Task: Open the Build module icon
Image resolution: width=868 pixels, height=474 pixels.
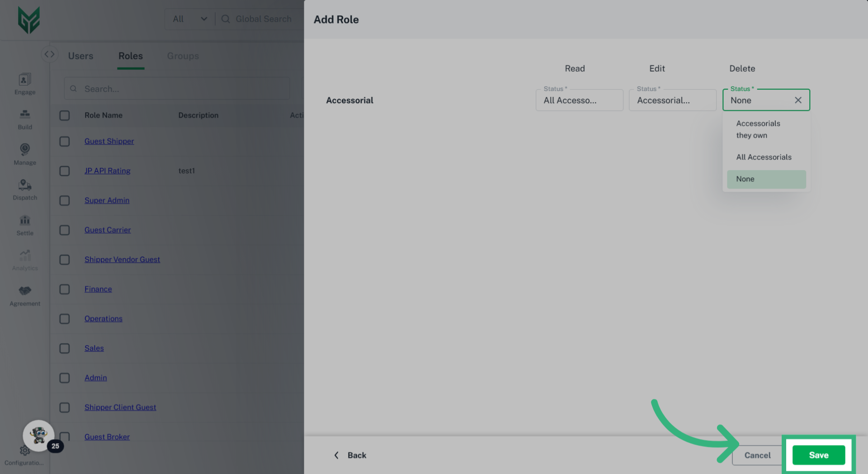Action: 25,115
